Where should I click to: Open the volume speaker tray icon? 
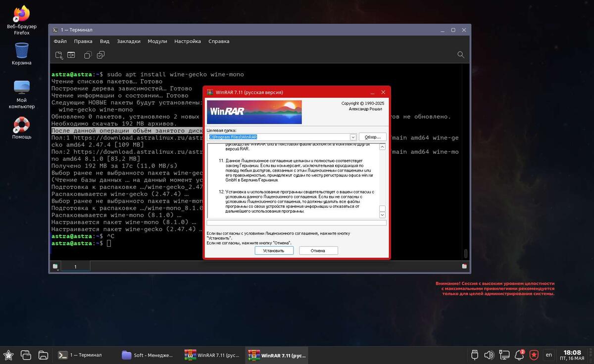pos(489,355)
